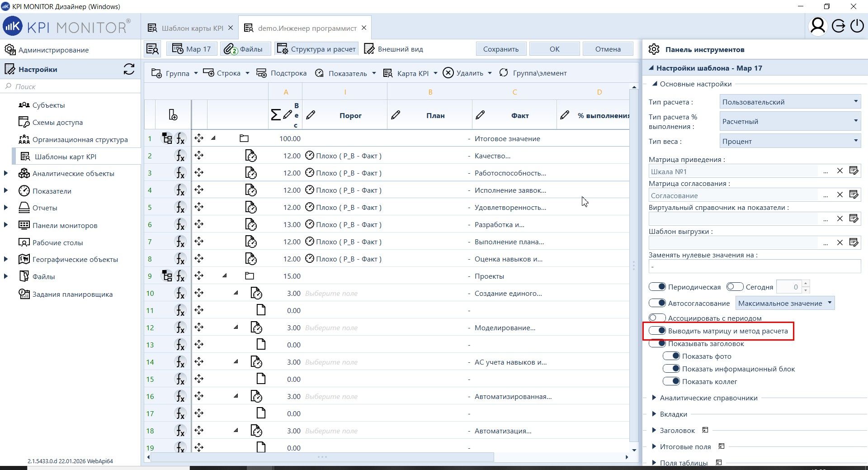
Task: Toggle the Автосогласование switch
Action: (x=657, y=303)
